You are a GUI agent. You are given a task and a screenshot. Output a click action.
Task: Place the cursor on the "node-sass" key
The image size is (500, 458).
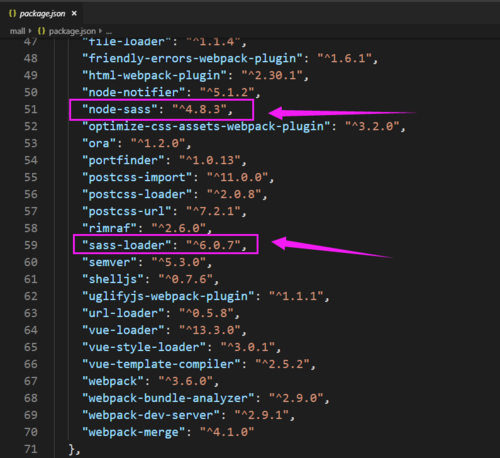click(x=120, y=109)
